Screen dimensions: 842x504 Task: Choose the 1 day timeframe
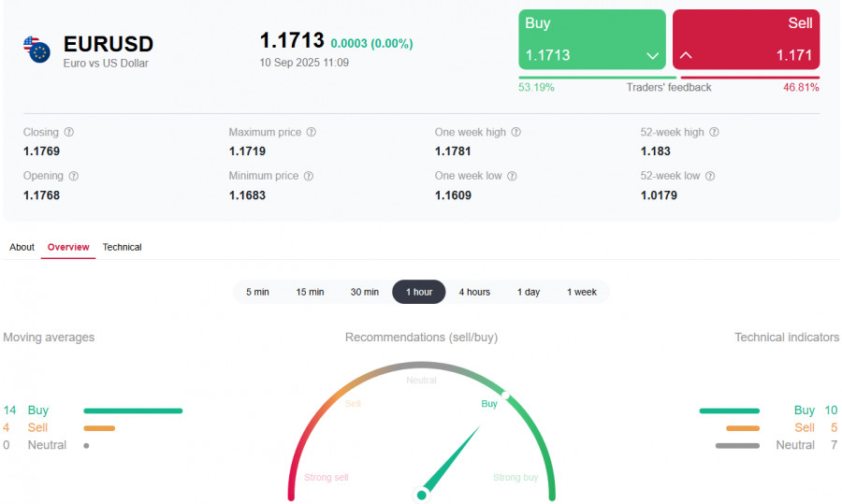tap(529, 292)
